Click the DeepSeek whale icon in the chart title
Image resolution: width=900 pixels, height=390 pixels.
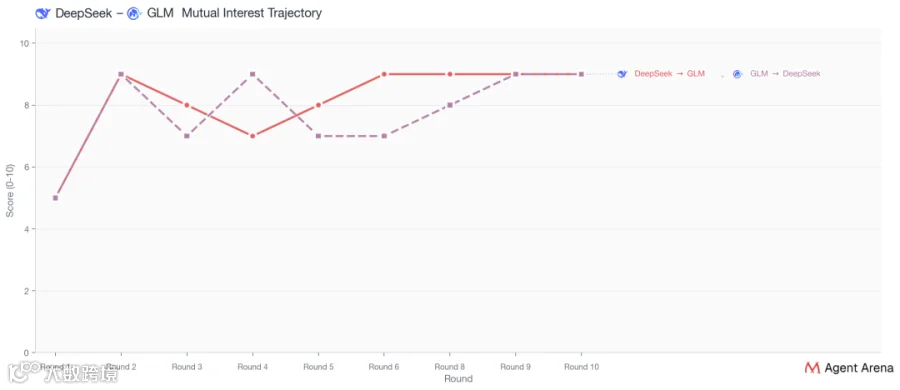point(43,13)
